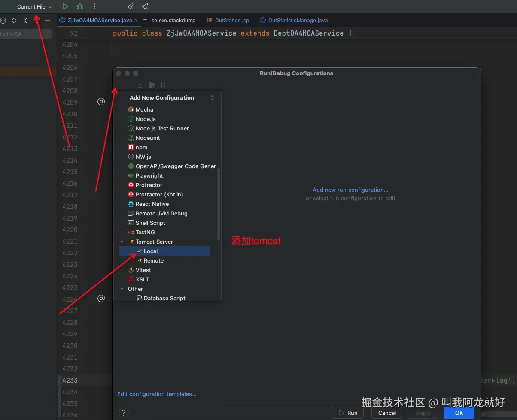Screen dimensions: 517x420
Task: Close the ZjJwOA4MOAService.java tab
Action: click(x=136, y=20)
